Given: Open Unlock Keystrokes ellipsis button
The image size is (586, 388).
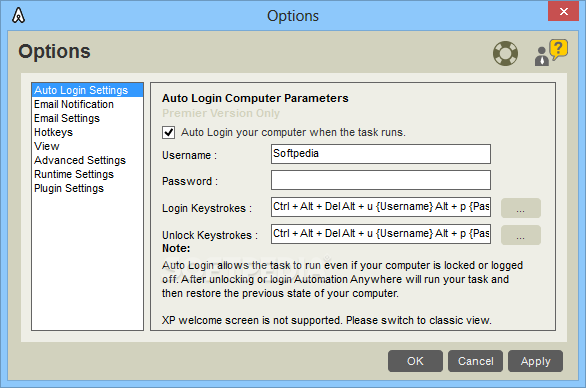Looking at the screenshot, I should pos(521,235).
